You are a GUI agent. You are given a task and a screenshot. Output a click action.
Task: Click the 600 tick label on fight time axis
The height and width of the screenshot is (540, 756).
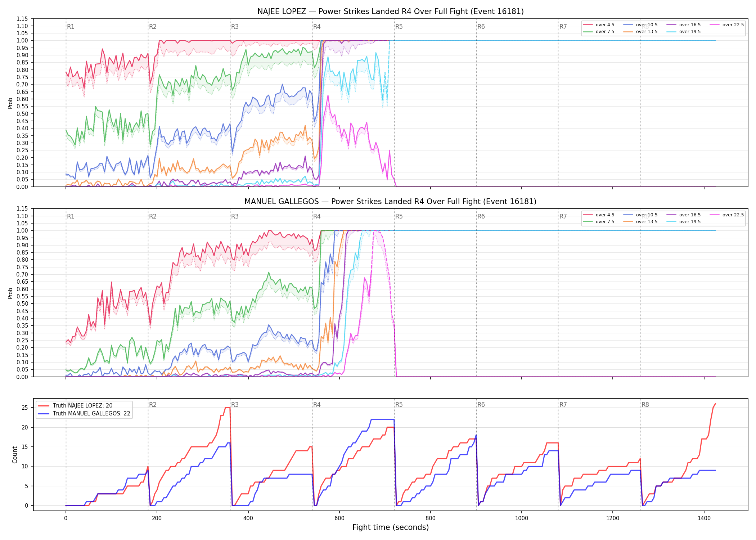pos(339,518)
